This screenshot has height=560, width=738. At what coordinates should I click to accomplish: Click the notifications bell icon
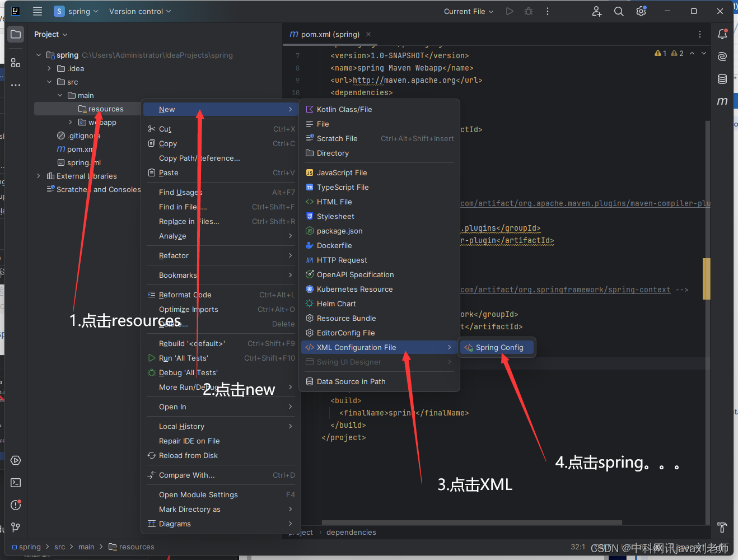[722, 34]
